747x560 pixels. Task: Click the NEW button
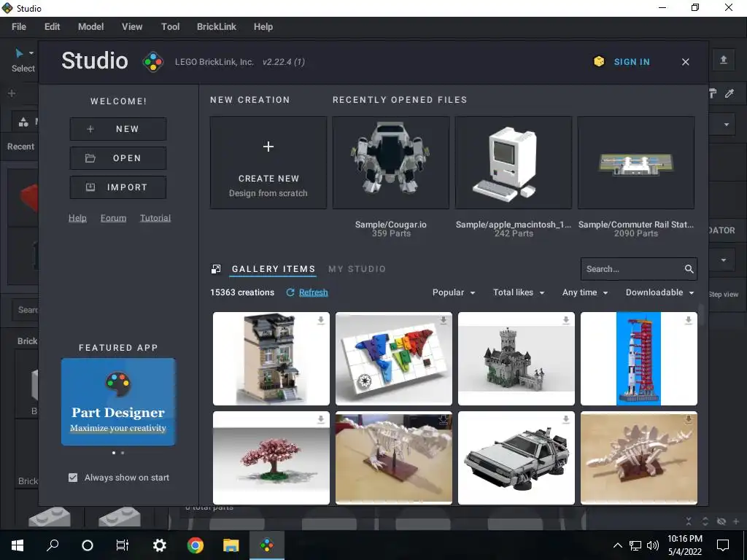pyautogui.click(x=118, y=129)
